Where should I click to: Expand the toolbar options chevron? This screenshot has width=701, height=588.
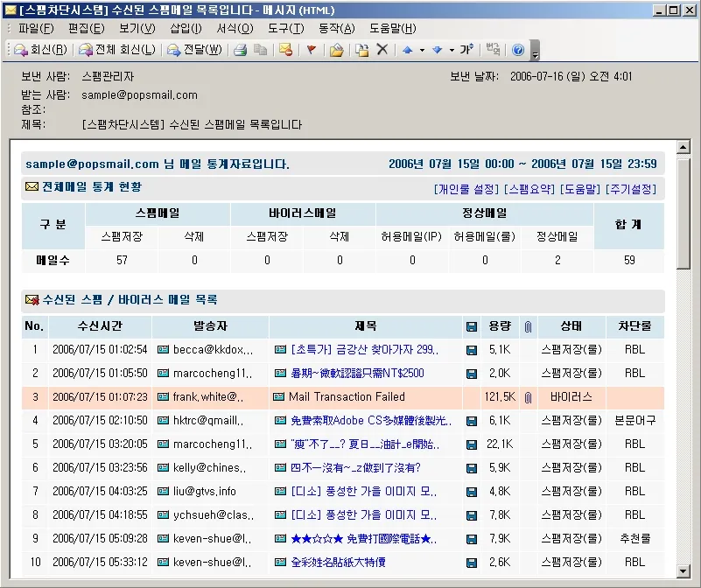point(535,51)
